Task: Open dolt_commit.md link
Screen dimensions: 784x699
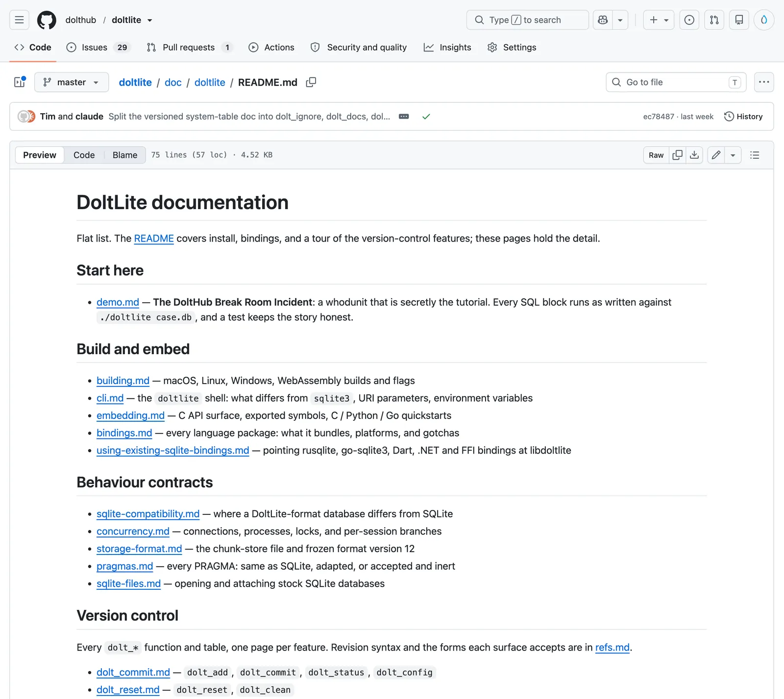Action: [133, 673]
